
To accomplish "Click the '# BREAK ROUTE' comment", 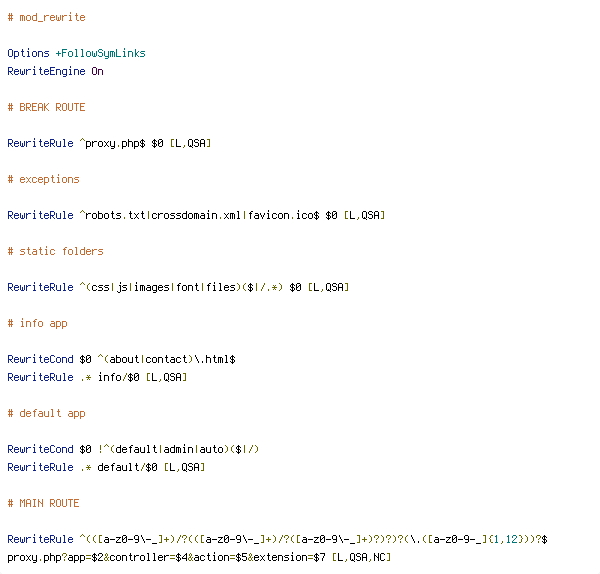I will (x=46, y=108).
